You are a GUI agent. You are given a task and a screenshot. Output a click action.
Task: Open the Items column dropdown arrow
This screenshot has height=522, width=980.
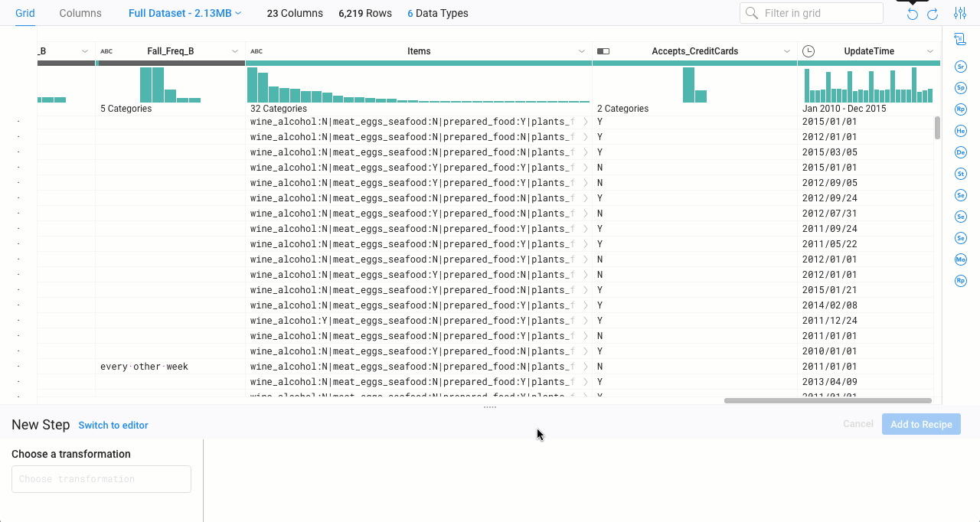[x=582, y=51]
